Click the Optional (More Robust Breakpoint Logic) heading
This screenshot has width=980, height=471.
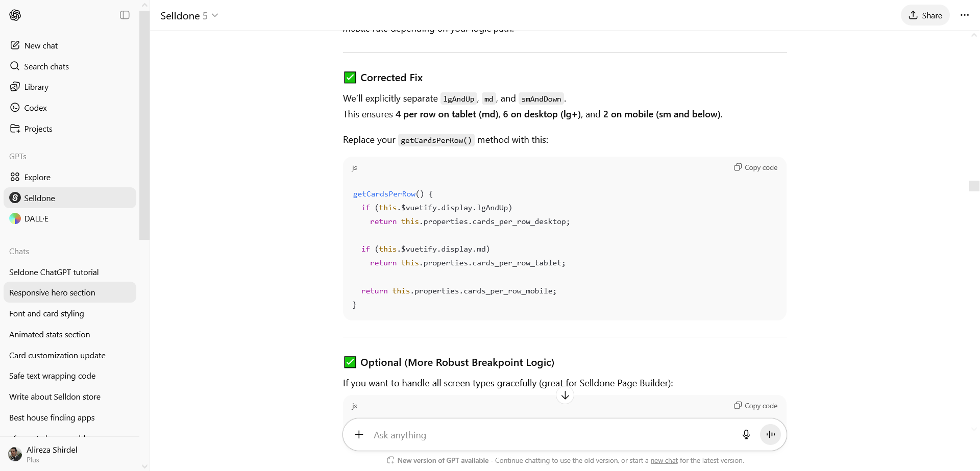[457, 362]
